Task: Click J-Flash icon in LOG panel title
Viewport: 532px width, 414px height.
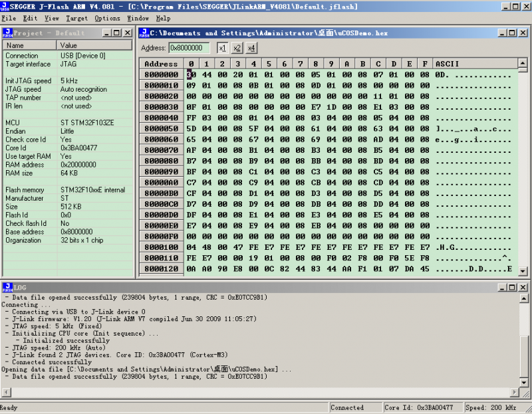Action: click(7, 287)
